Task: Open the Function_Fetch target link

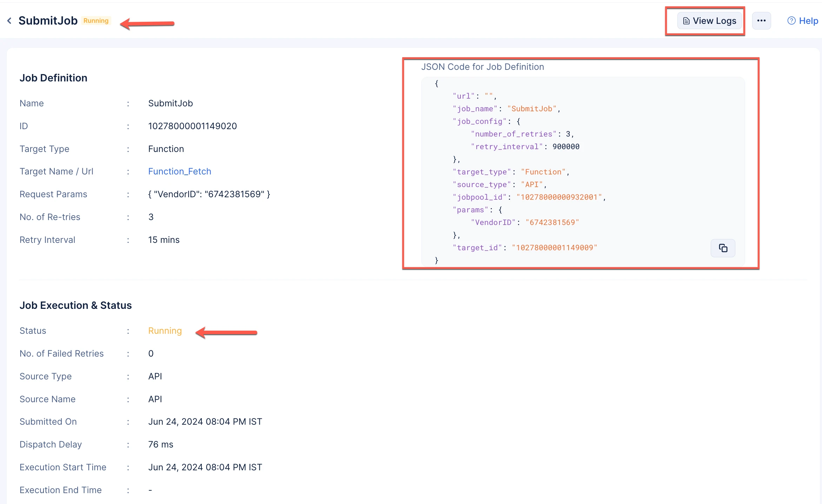Action: (x=179, y=171)
